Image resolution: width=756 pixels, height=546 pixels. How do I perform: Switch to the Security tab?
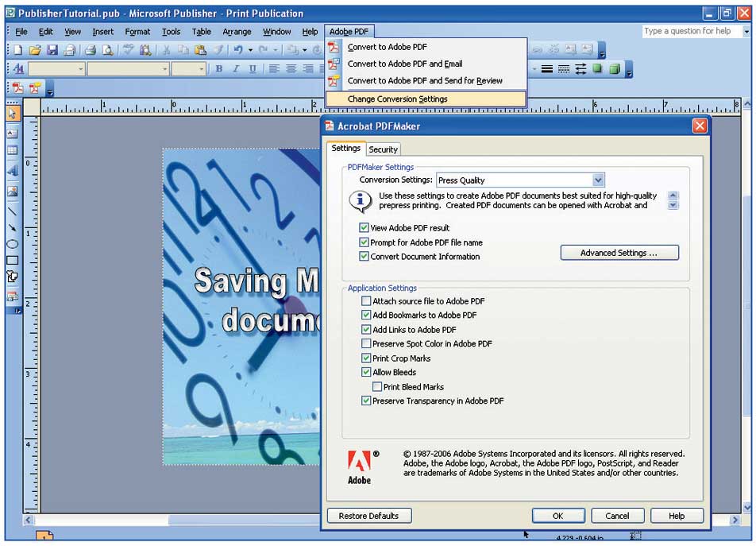point(384,149)
